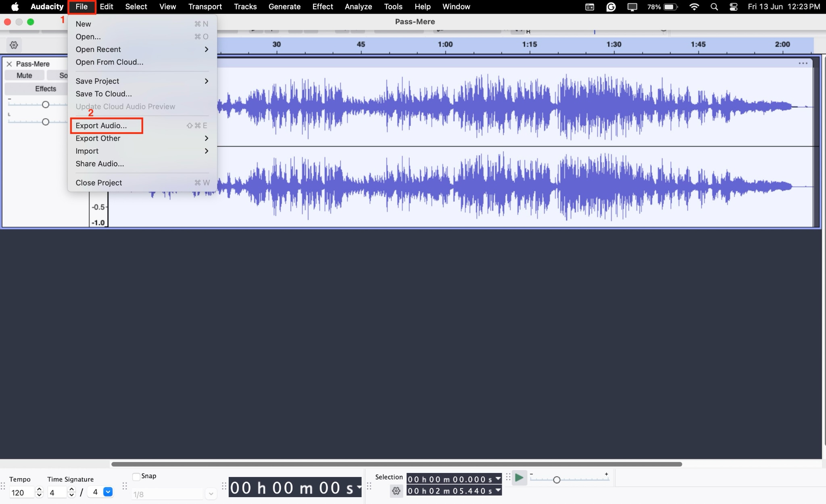Open the Edit menu
The image size is (826, 504).
pyautogui.click(x=106, y=6)
